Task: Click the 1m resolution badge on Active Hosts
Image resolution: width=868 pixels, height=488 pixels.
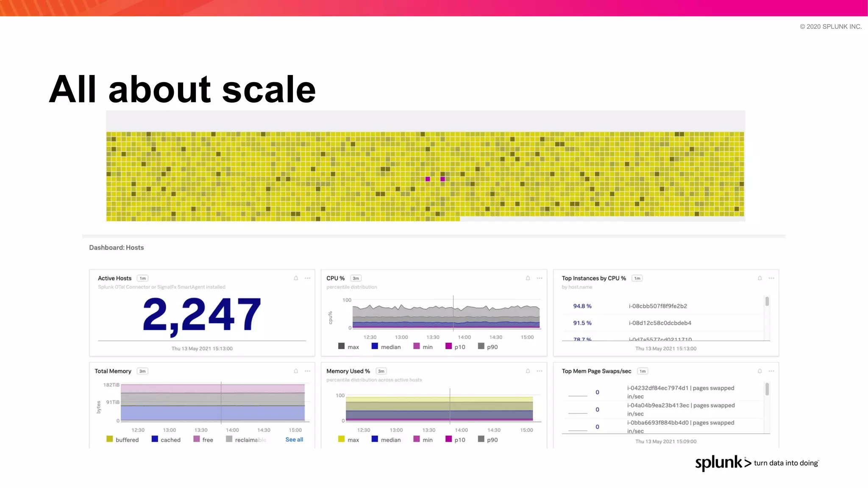Action: 143,278
